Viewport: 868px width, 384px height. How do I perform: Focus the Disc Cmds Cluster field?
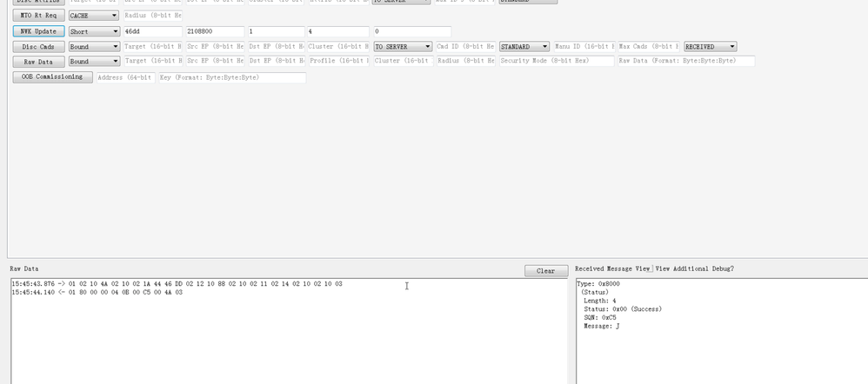point(338,46)
